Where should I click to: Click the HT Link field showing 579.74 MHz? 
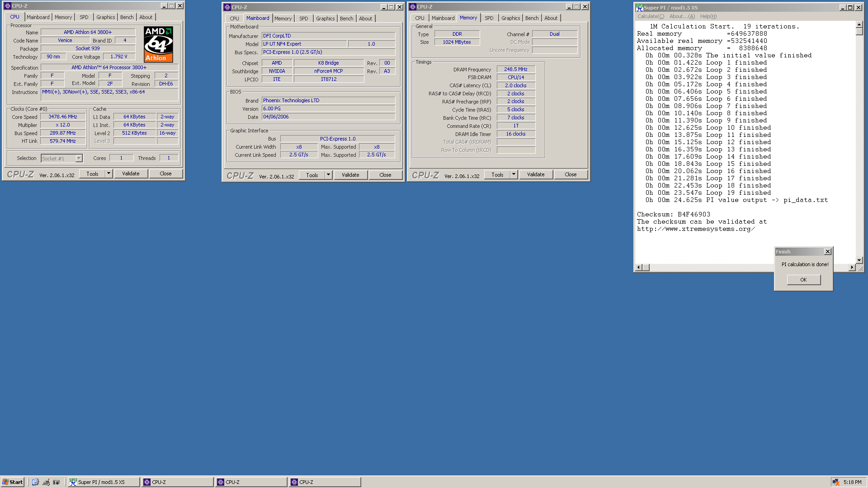click(x=63, y=141)
